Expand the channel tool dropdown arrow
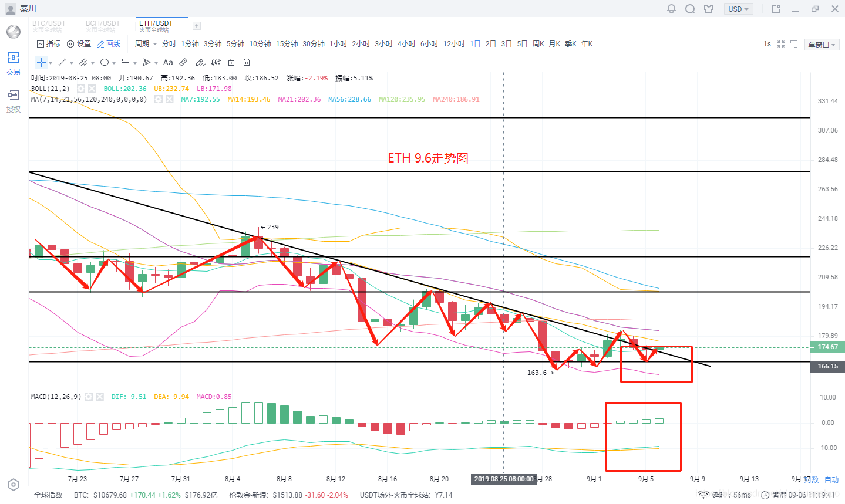The height and width of the screenshot is (504, 845). tap(93, 63)
